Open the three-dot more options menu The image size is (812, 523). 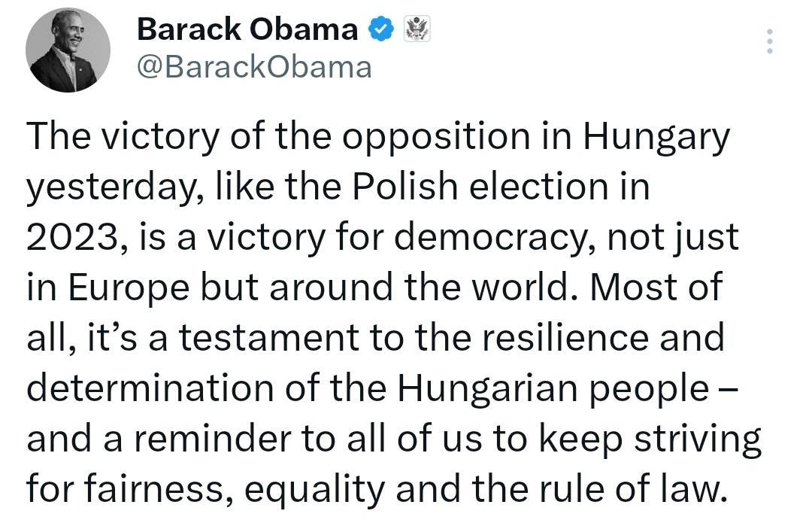tap(769, 41)
